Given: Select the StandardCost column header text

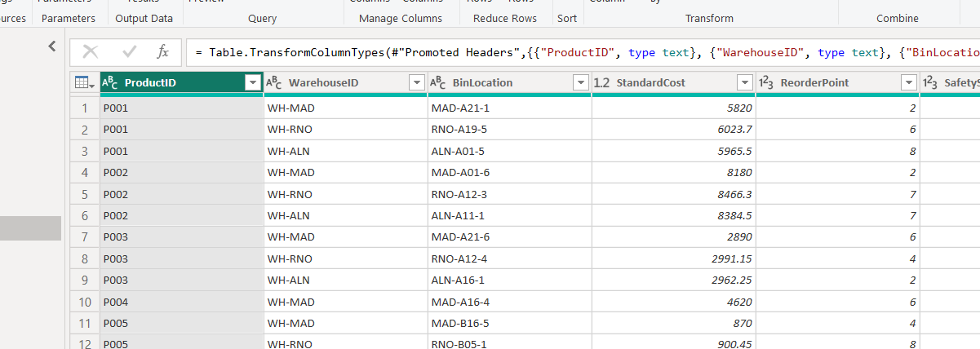Looking at the screenshot, I should point(650,82).
